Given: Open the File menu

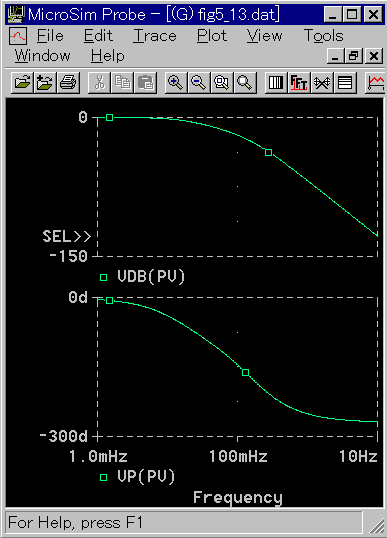Looking at the screenshot, I should (x=50, y=36).
